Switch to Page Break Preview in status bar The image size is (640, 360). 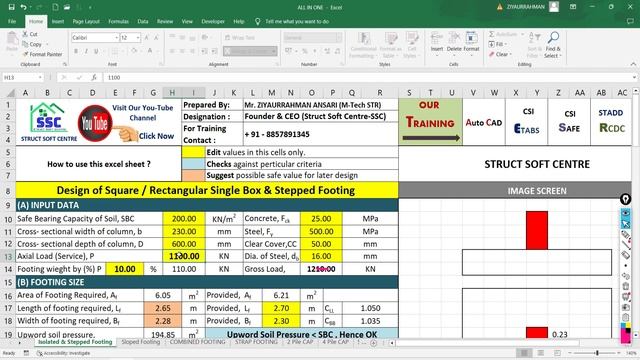557,353
